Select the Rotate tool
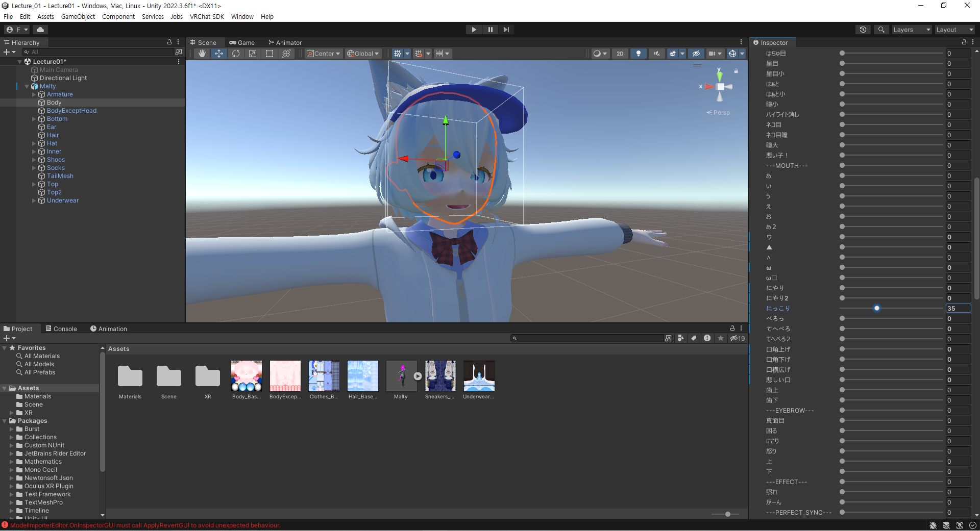The height and width of the screenshot is (531, 980). (236, 54)
